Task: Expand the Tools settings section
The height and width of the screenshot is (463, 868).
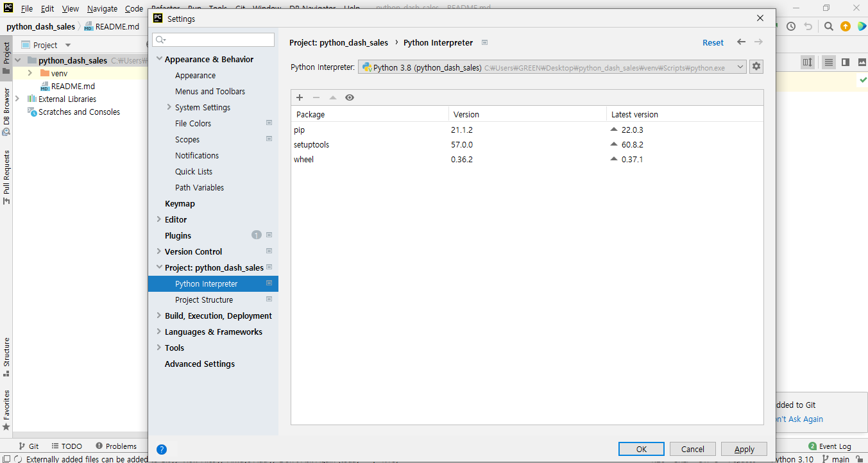Action: [159, 348]
